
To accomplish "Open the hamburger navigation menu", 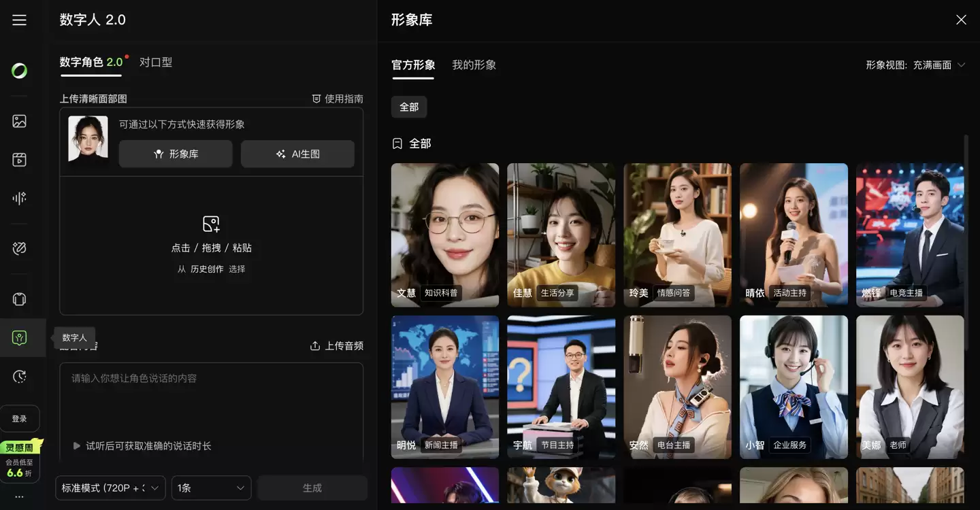I will [x=19, y=19].
